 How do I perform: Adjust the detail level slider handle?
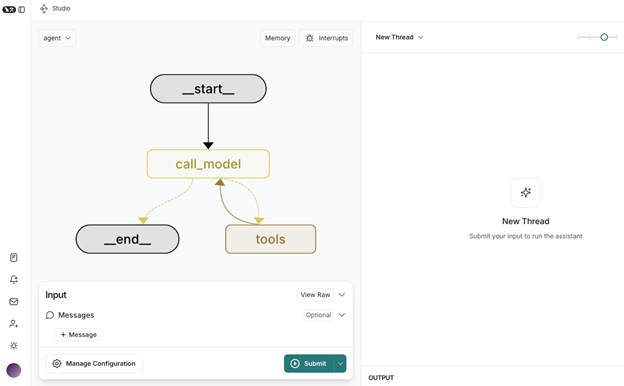pos(604,37)
